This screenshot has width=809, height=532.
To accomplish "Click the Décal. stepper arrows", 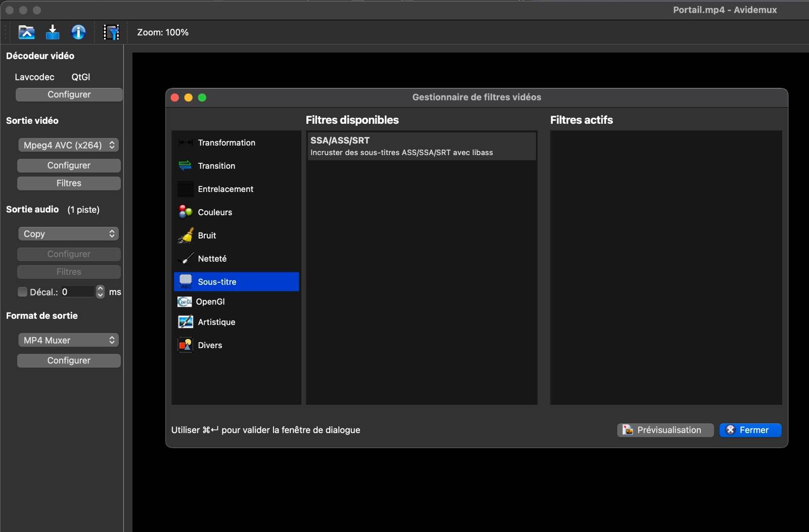I will click(x=100, y=292).
